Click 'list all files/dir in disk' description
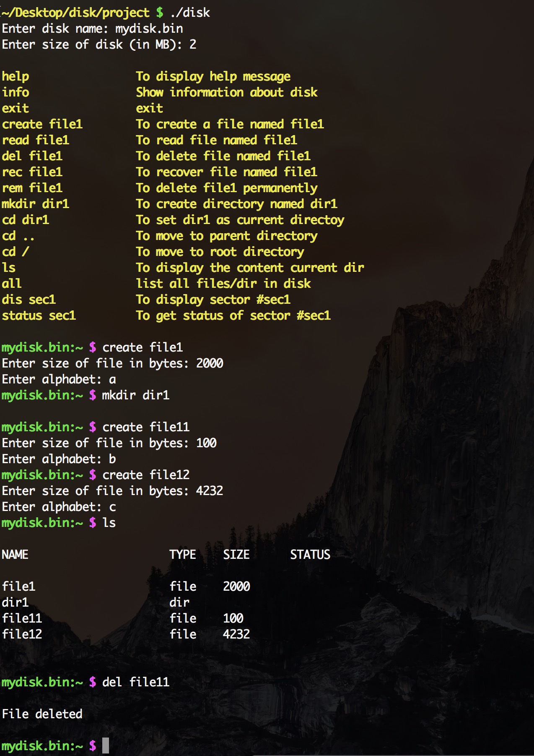This screenshot has width=534, height=756. (223, 284)
